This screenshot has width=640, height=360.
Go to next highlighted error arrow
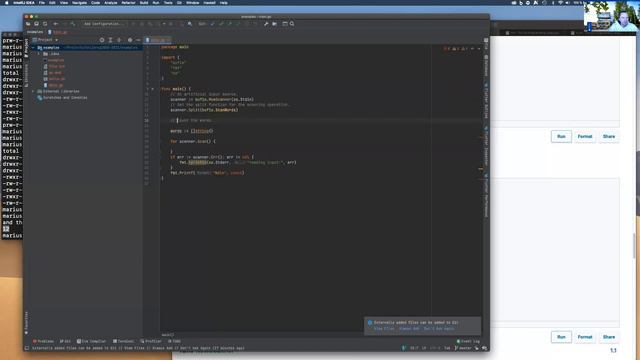click(x=479, y=49)
